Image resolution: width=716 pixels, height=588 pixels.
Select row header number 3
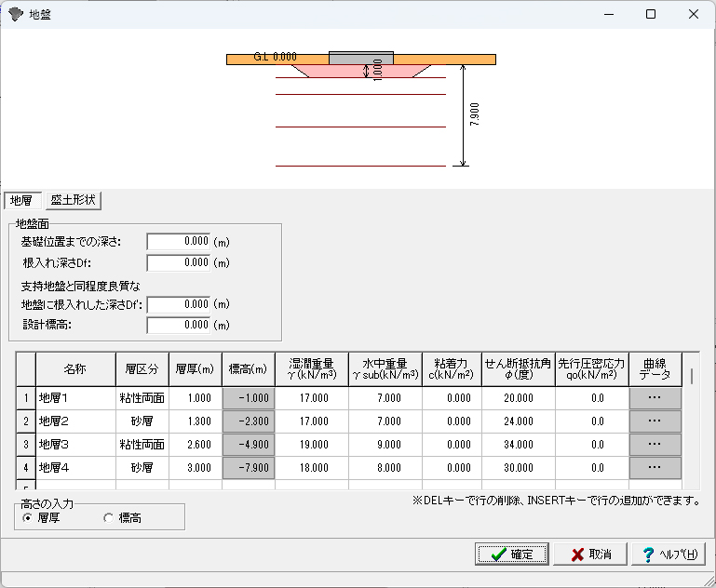point(26,445)
